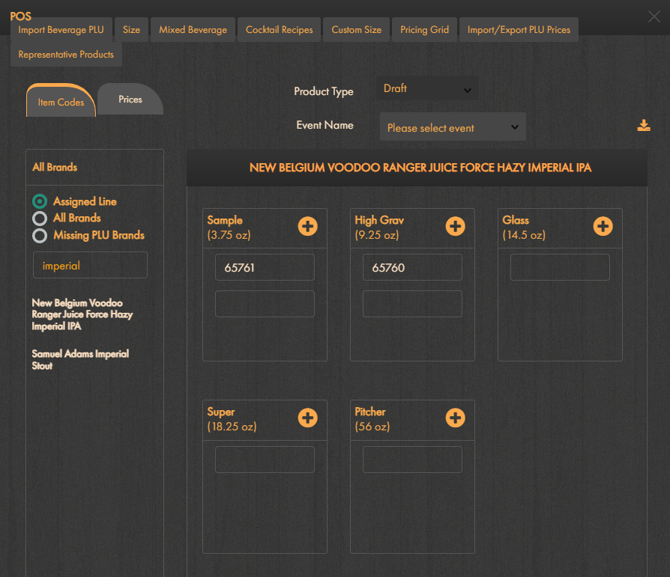
Task: Click the All Brands panel header
Action: 94,167
